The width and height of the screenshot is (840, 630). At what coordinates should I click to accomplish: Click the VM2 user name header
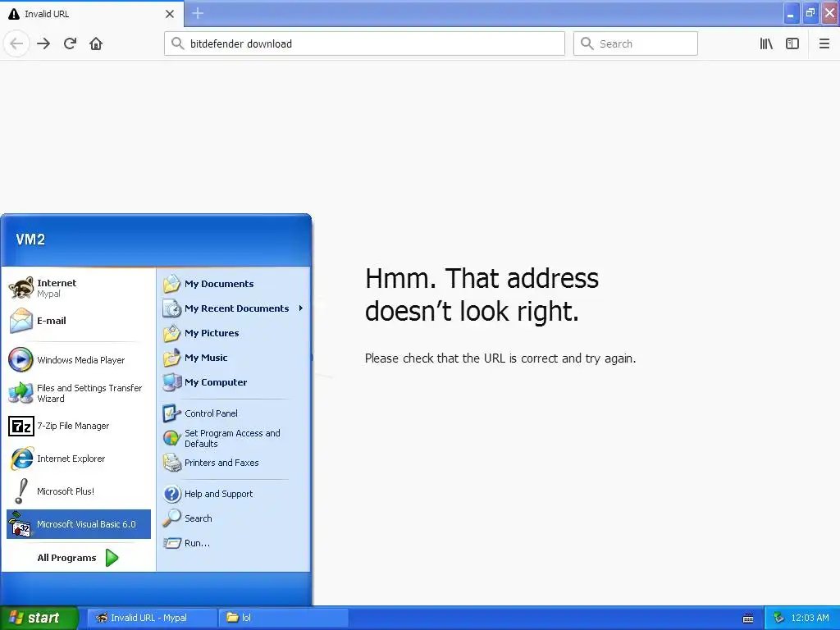[30, 240]
